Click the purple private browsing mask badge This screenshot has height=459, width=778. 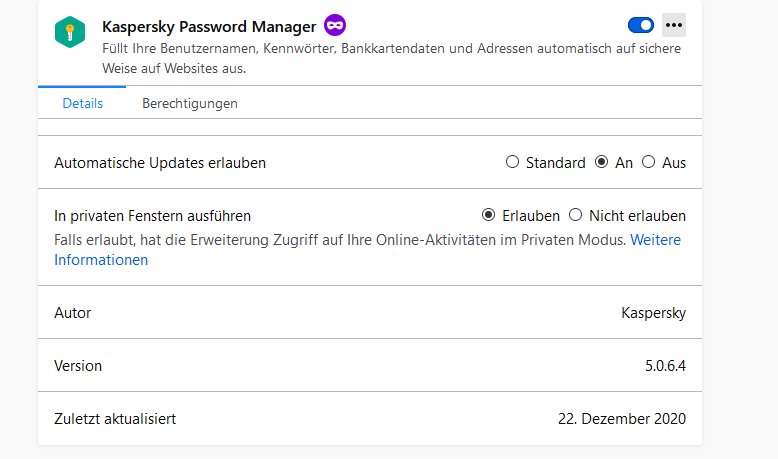pyautogui.click(x=335, y=25)
